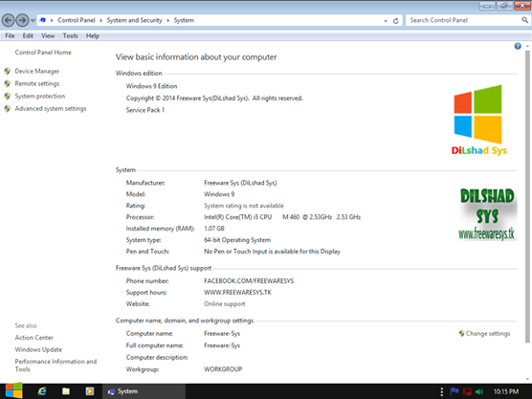Open the Start menu Windows logo
This screenshot has height=399, width=532.
(x=14, y=390)
